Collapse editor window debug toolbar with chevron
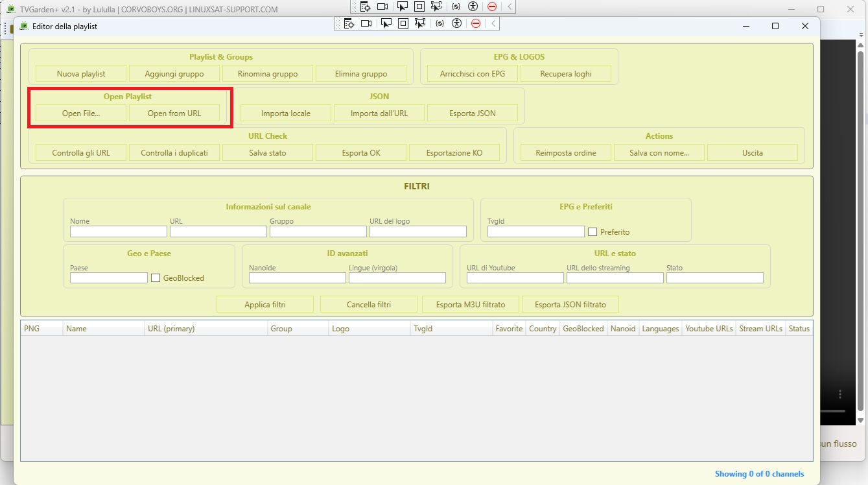The height and width of the screenshot is (485, 868). [x=493, y=24]
